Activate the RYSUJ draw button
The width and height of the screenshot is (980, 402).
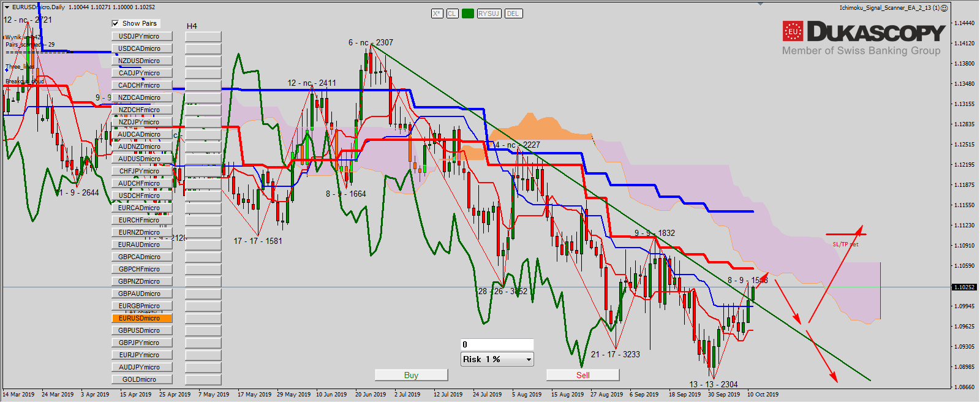(489, 13)
